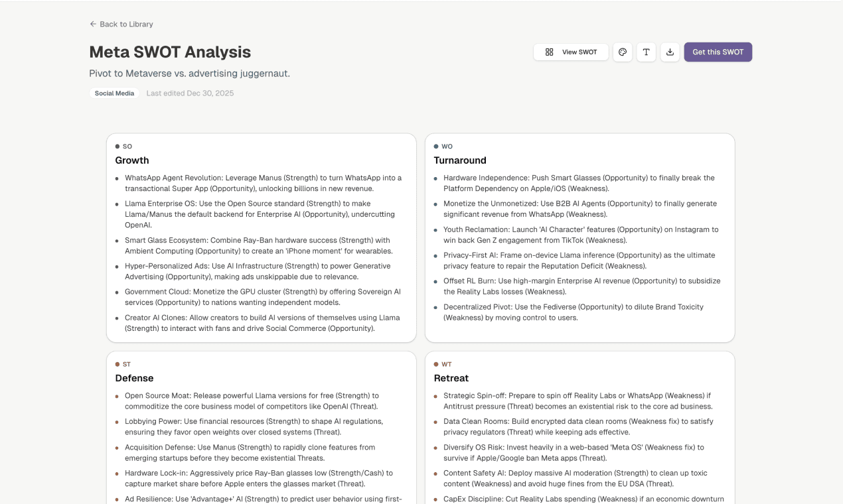Viewport: 843px width, 504px height.
Task: Click the ST bullet dot indicator
Action: (x=117, y=364)
